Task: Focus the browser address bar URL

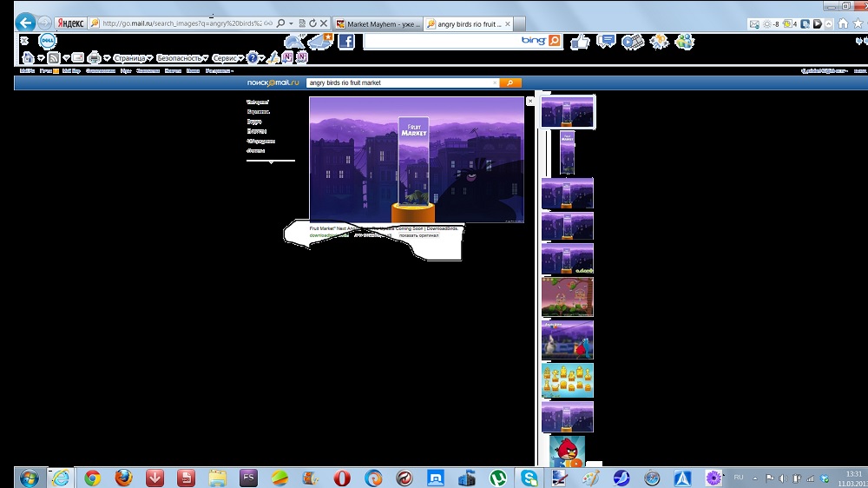Action: click(182, 23)
